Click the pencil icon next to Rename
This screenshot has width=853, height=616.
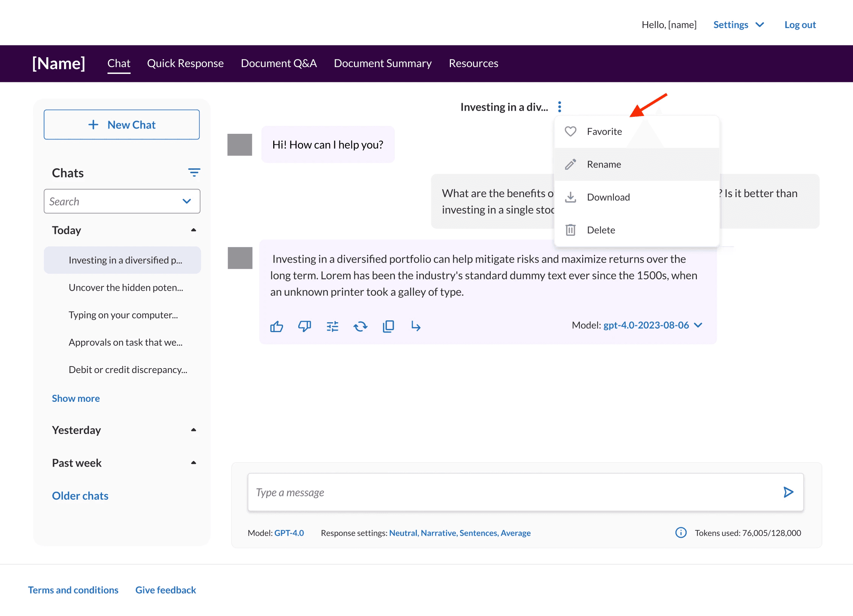coord(570,164)
